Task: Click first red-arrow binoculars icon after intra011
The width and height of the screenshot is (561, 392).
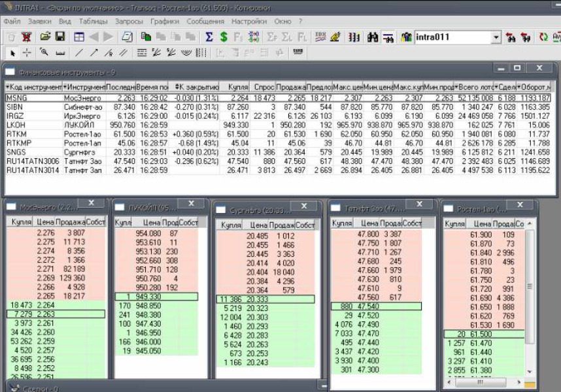Action: (511, 37)
